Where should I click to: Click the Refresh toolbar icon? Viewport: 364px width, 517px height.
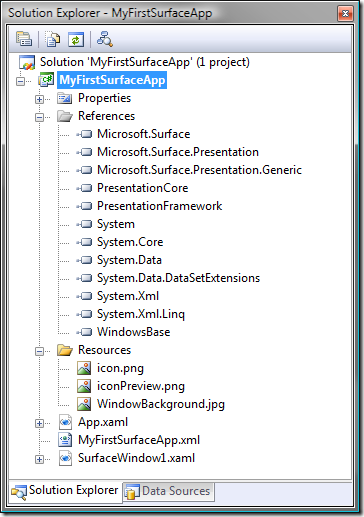[76, 40]
